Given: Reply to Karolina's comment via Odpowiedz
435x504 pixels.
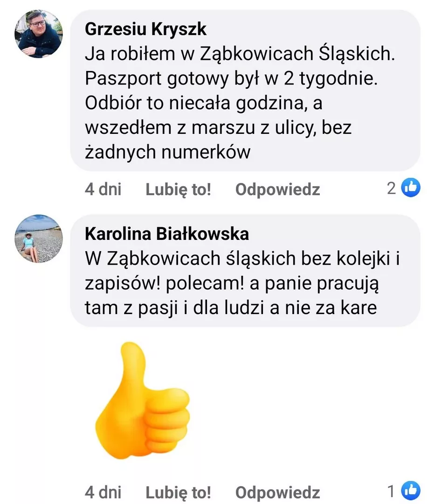Looking at the screenshot, I should pos(278,492).
